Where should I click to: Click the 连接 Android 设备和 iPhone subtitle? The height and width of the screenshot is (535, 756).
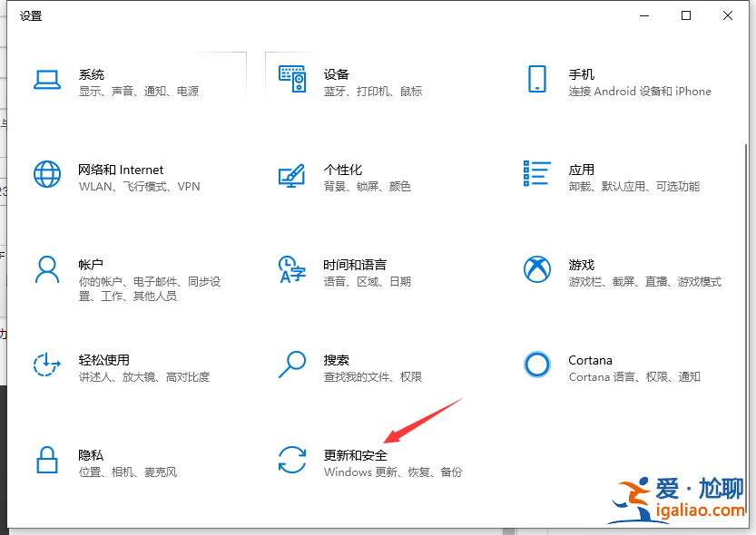[x=640, y=91]
